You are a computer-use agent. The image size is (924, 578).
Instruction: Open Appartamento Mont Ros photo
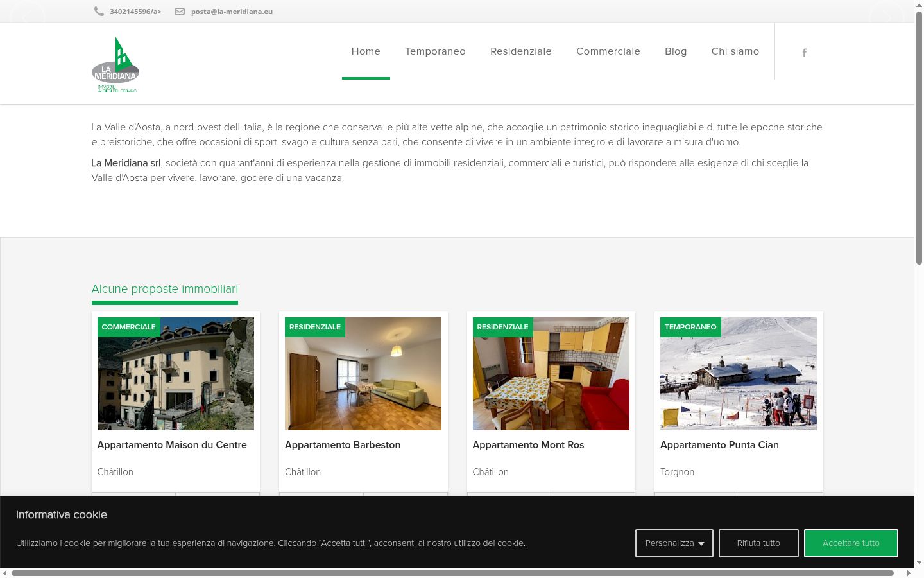tap(551, 374)
